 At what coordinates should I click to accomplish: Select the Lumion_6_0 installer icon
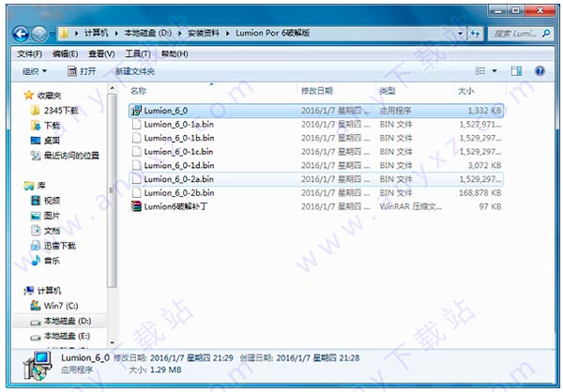[x=136, y=111]
